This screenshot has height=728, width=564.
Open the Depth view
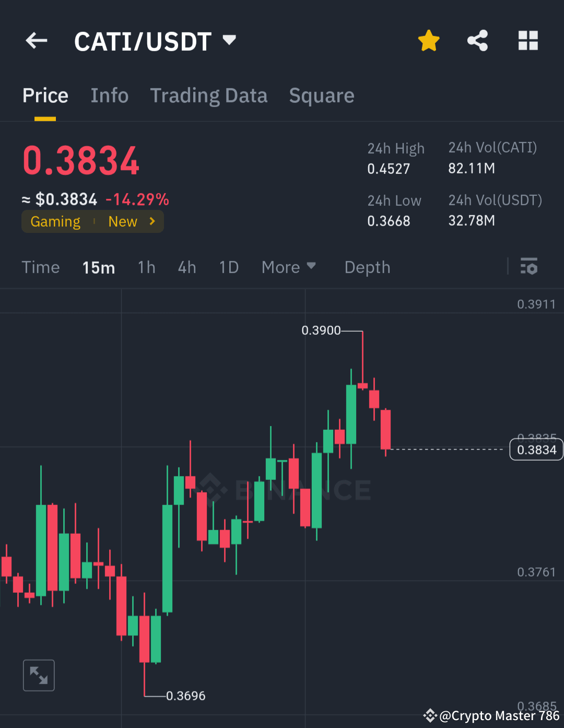tap(367, 267)
